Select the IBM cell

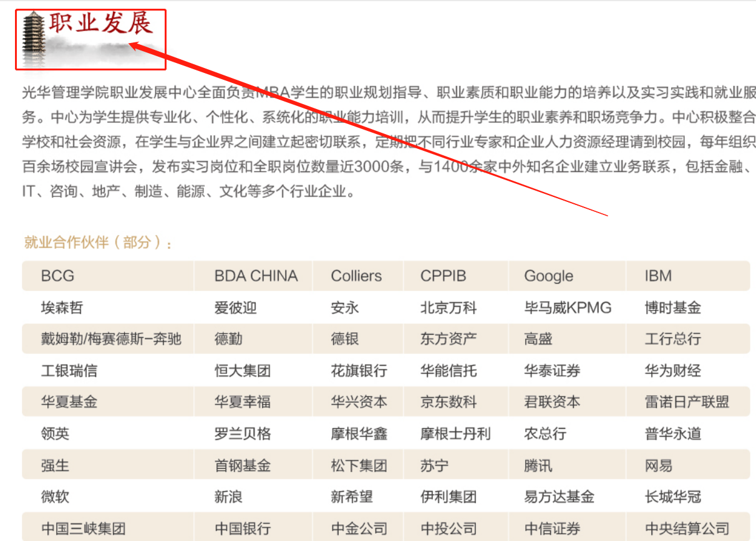[x=658, y=276]
